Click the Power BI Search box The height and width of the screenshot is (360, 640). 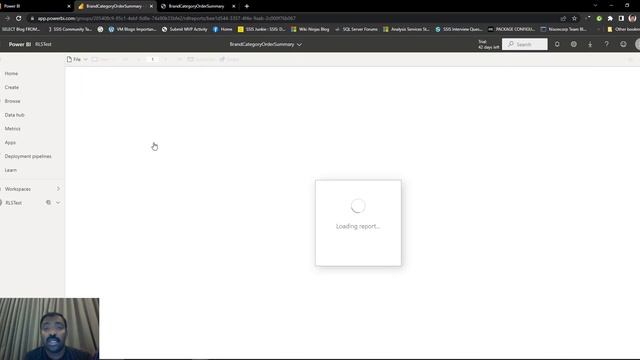[524, 44]
